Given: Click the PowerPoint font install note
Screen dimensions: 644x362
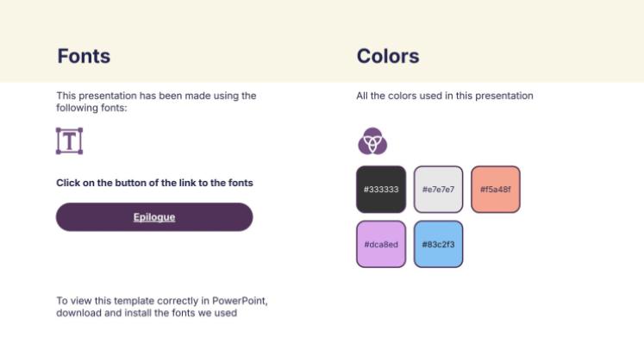Looking at the screenshot, I should pyautogui.click(x=162, y=307).
